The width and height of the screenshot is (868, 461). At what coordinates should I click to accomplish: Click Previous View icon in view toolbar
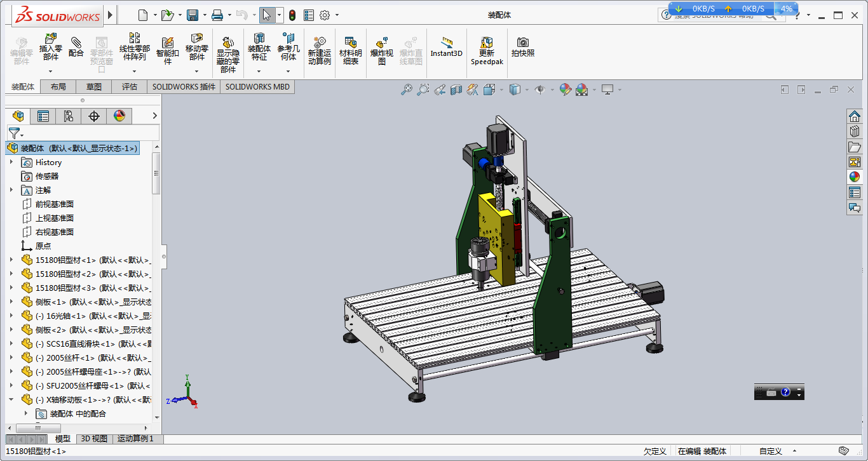tap(440, 90)
